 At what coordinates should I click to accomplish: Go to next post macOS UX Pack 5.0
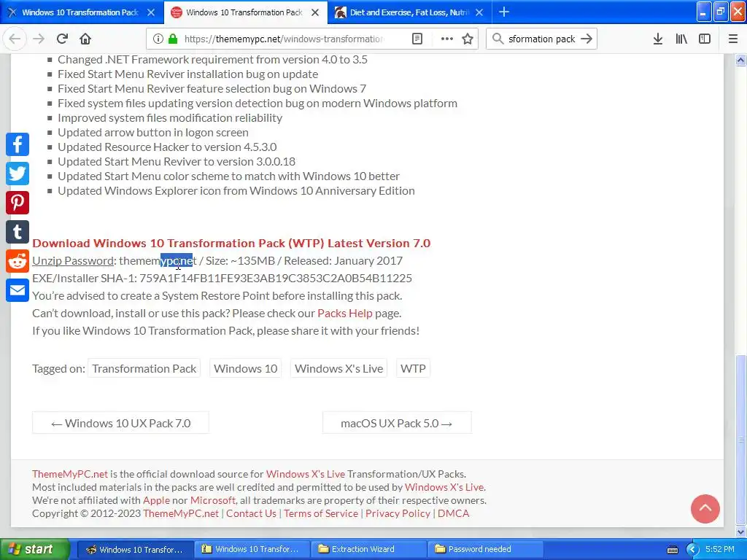[x=397, y=423]
